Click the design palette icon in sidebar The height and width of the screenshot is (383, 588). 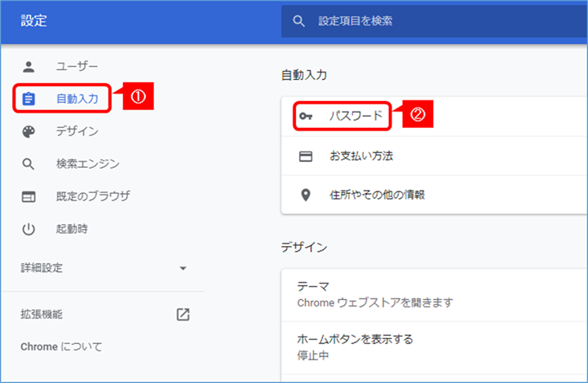click(x=29, y=131)
